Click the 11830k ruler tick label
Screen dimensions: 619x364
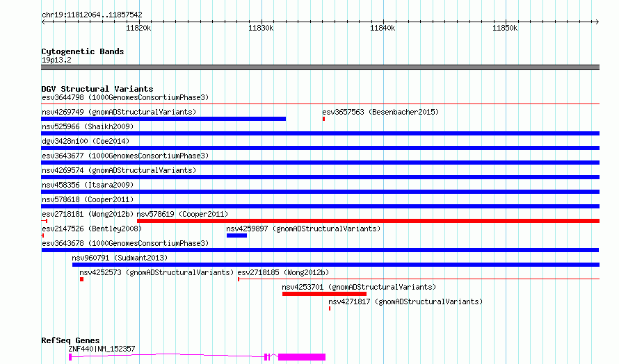click(261, 28)
